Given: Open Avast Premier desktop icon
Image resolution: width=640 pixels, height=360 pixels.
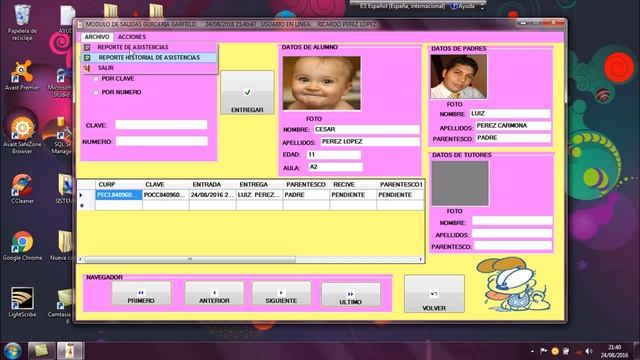Looking at the screenshot, I should point(22,75).
